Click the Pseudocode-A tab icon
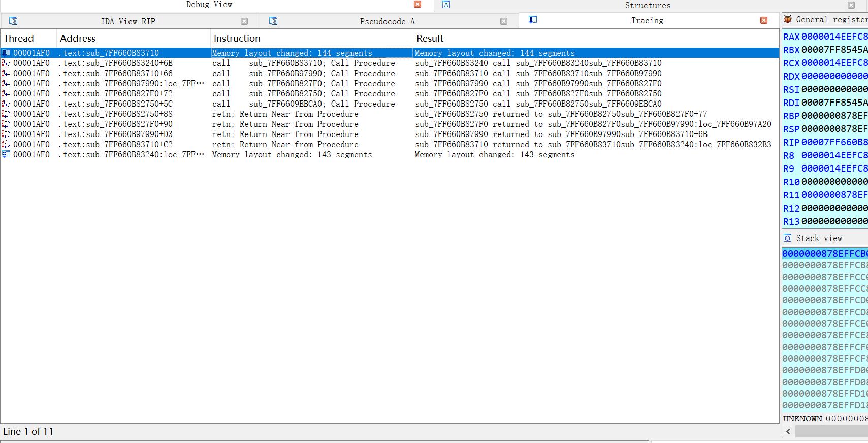Screen dimensions: 868x443 (x=273, y=21)
